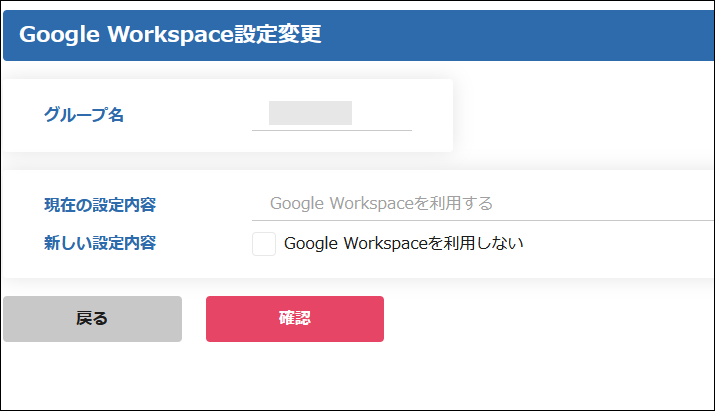
Task: Click the Google Workspaceを利用する current setting field
Action: 480,204
